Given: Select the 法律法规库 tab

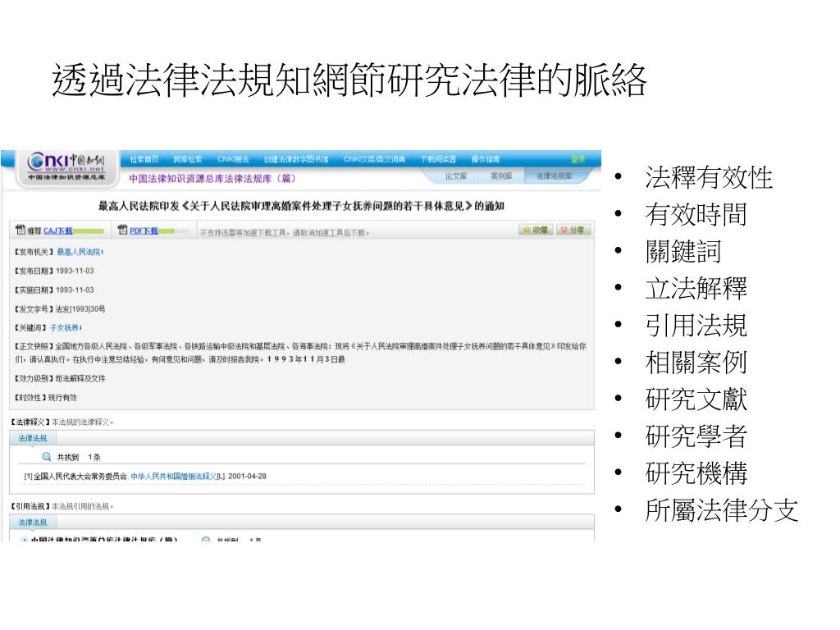Looking at the screenshot, I should pos(555,176).
